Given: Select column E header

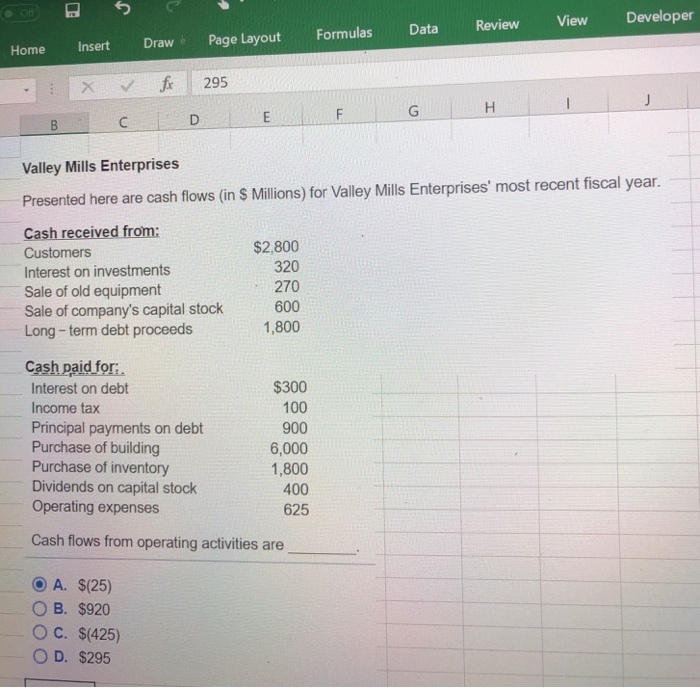Looking at the screenshot, I should [x=266, y=117].
